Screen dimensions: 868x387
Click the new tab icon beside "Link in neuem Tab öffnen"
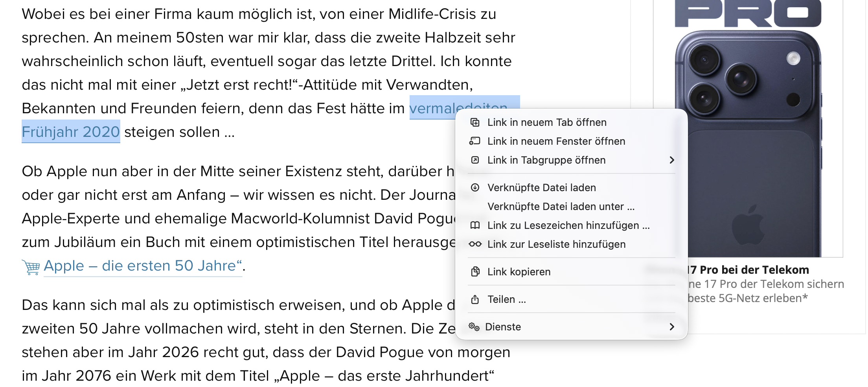click(475, 122)
